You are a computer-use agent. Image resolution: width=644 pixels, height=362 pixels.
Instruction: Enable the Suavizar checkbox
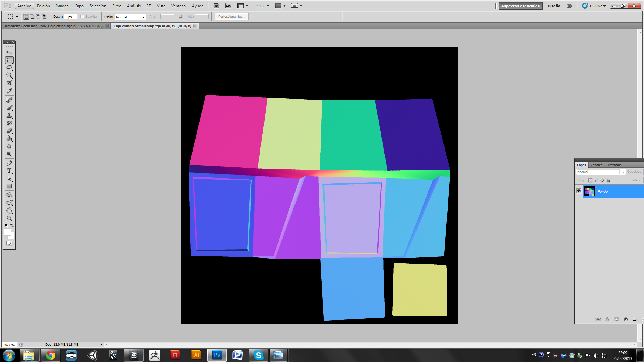click(82, 17)
